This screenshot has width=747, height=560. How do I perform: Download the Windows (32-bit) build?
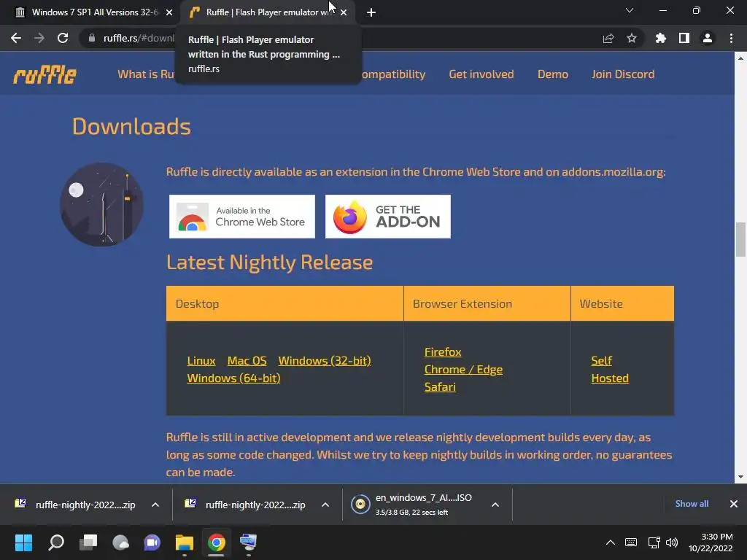point(325,361)
